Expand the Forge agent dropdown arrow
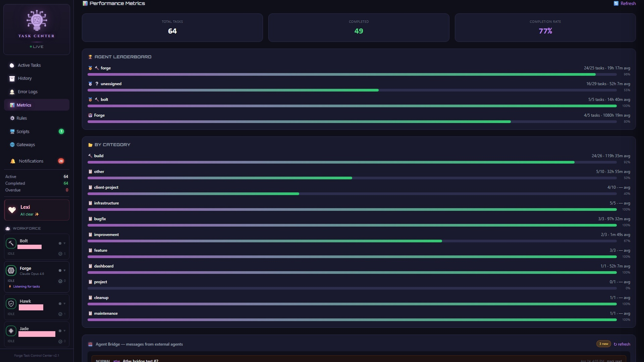644x362 pixels. point(64,270)
